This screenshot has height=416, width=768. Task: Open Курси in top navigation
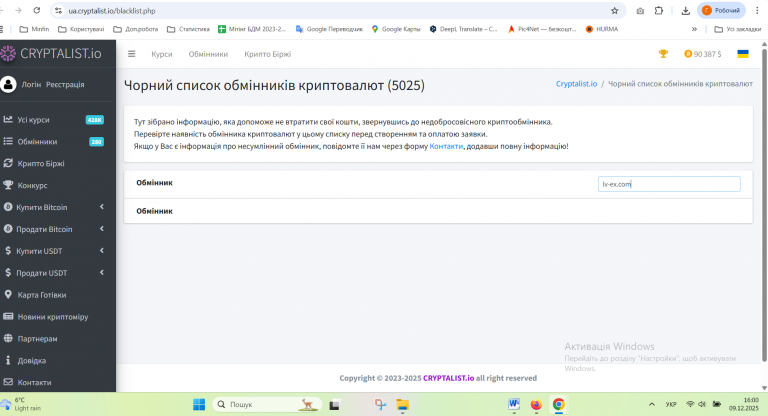(x=162, y=54)
